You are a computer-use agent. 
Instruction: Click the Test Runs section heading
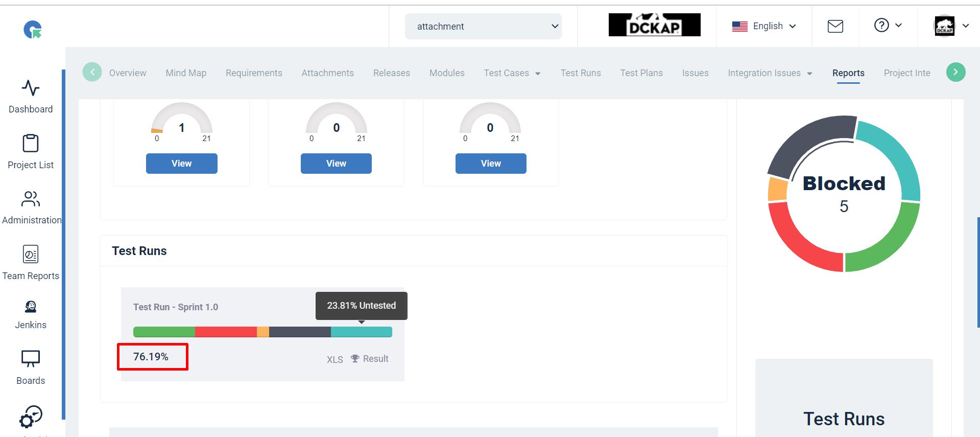[x=139, y=251]
